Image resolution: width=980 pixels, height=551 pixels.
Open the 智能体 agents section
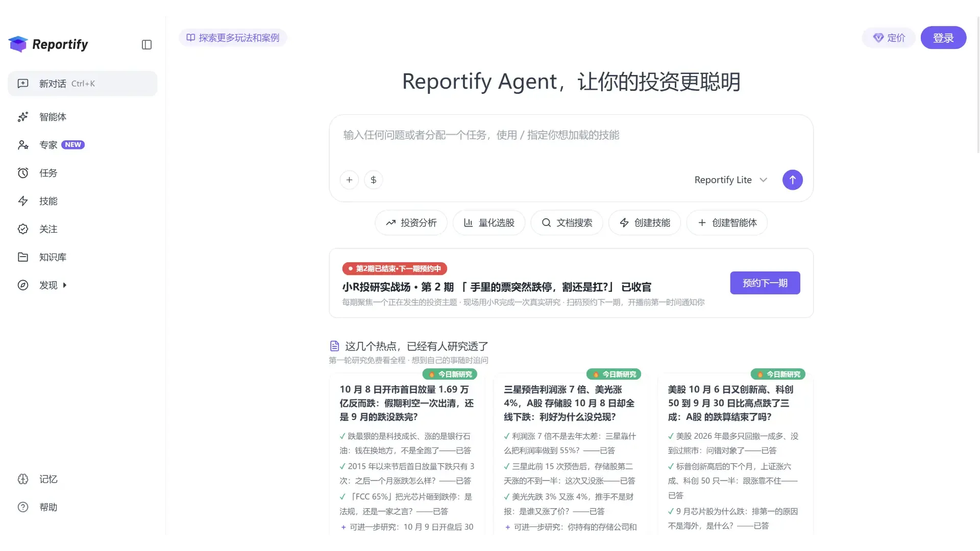pos(82,117)
